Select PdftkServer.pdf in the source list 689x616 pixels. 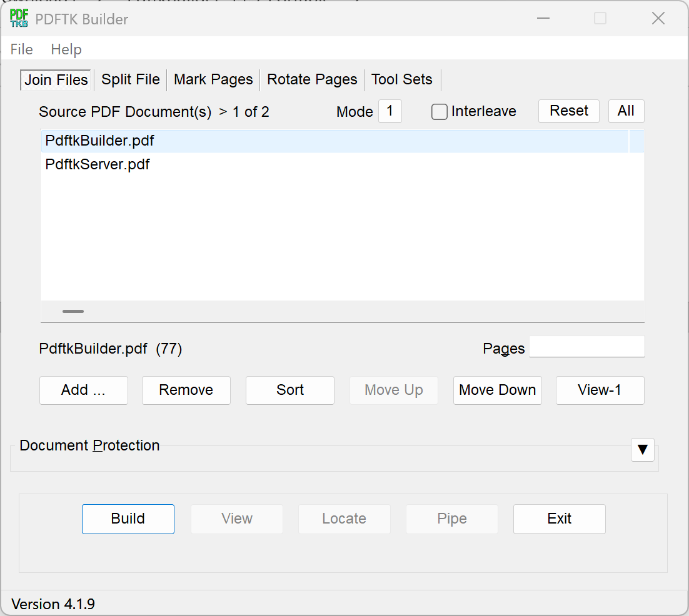pyautogui.click(x=98, y=165)
